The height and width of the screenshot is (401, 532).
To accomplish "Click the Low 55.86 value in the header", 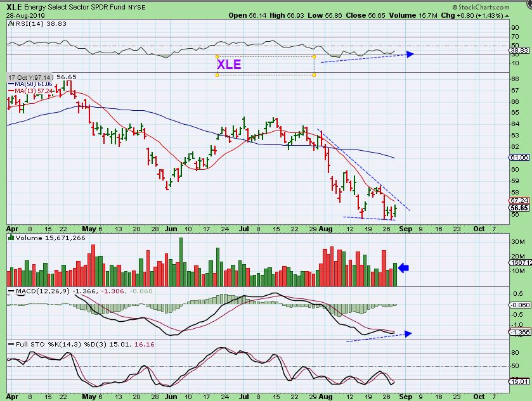I will click(325, 15).
